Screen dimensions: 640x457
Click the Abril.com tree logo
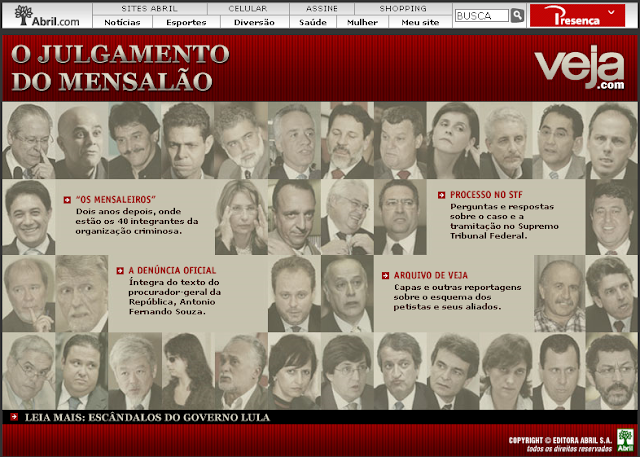[47, 16]
